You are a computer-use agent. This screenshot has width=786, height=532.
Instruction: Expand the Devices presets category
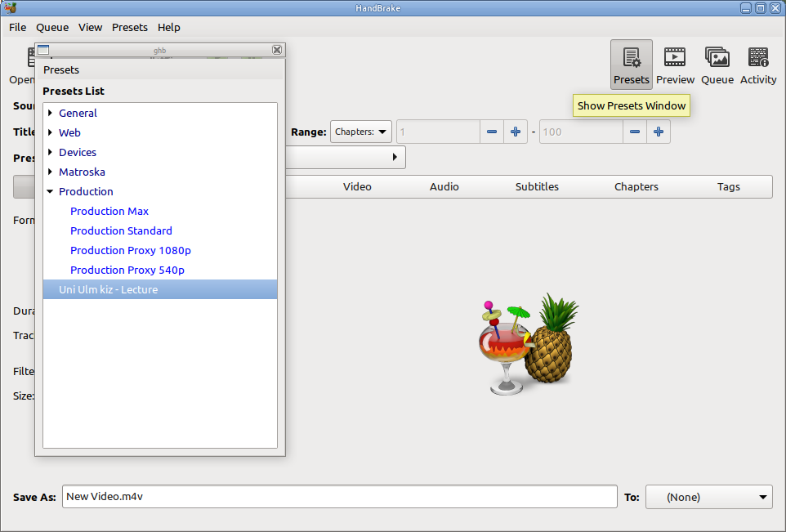(x=51, y=152)
